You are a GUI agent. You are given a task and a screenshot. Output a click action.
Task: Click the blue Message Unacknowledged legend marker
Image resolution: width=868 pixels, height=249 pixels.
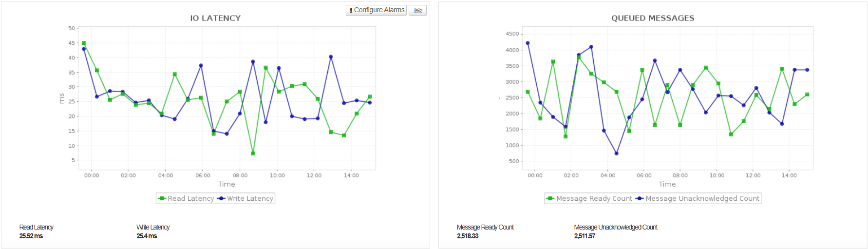tap(640, 198)
